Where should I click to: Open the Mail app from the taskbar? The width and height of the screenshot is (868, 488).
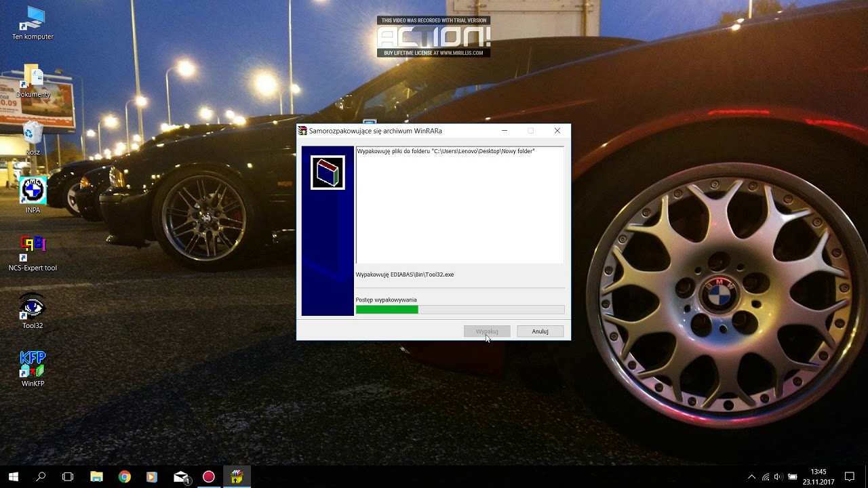[x=181, y=477]
